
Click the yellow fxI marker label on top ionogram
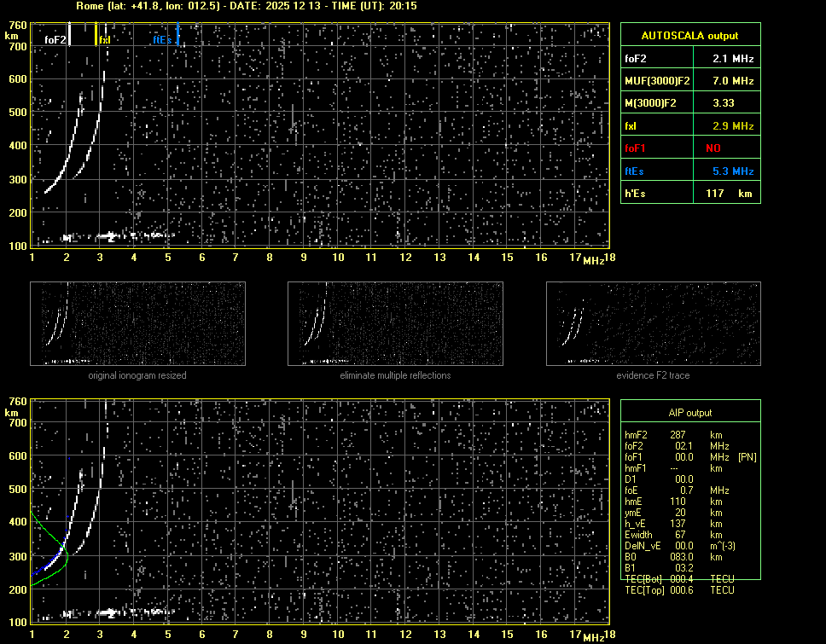104,39
